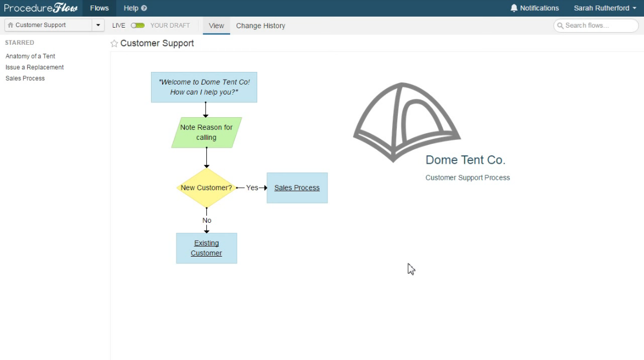Screen dimensions: 644x360
Task: Follow the Existing Customer link
Action: [206, 248]
